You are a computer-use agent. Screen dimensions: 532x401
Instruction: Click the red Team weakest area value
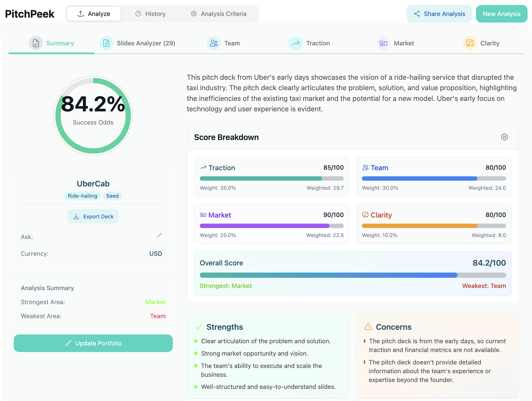(158, 316)
